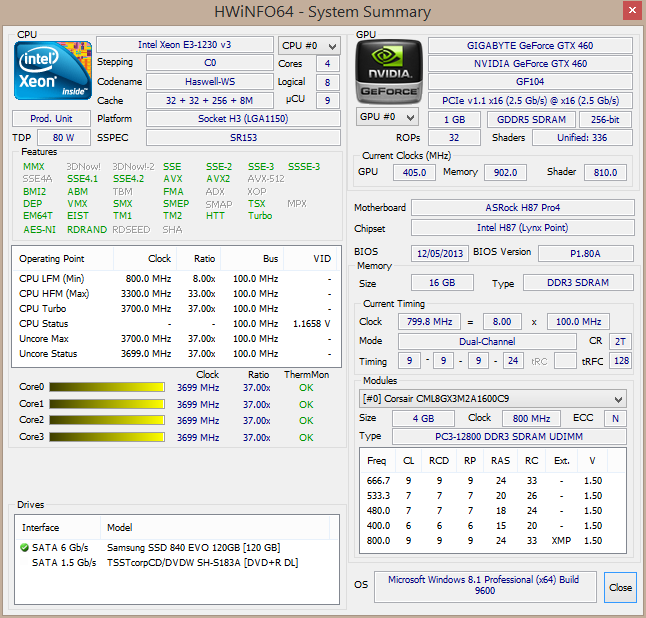646x618 pixels.
Task: Select the CPU Turbo operating point row
Action: [176, 309]
